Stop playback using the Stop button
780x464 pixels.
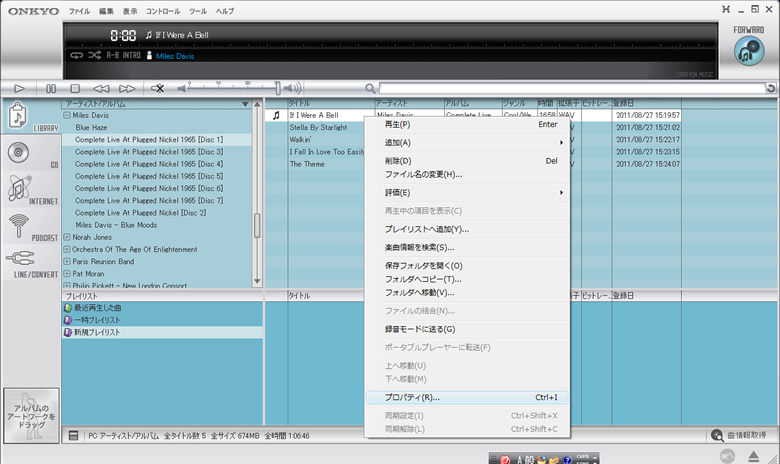tap(75, 89)
